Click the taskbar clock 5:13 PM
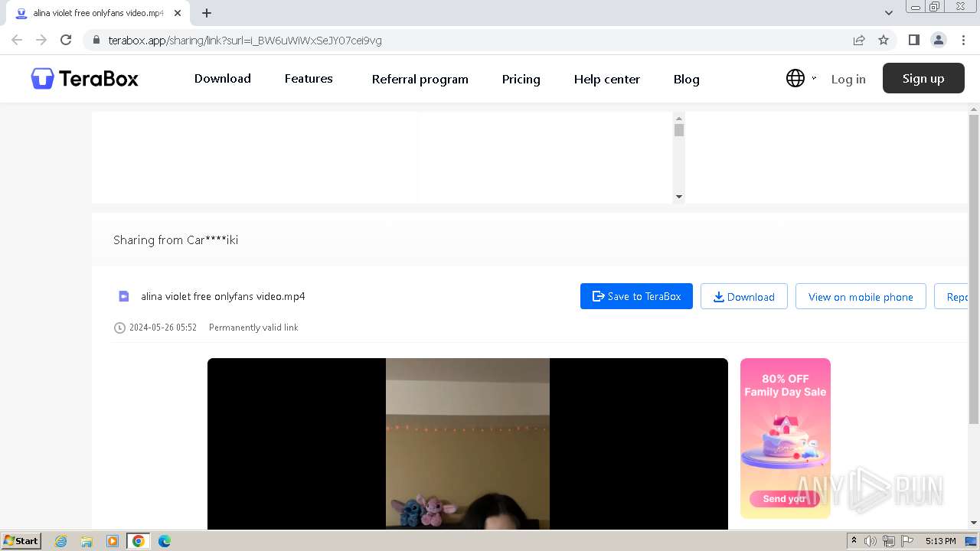 940,541
